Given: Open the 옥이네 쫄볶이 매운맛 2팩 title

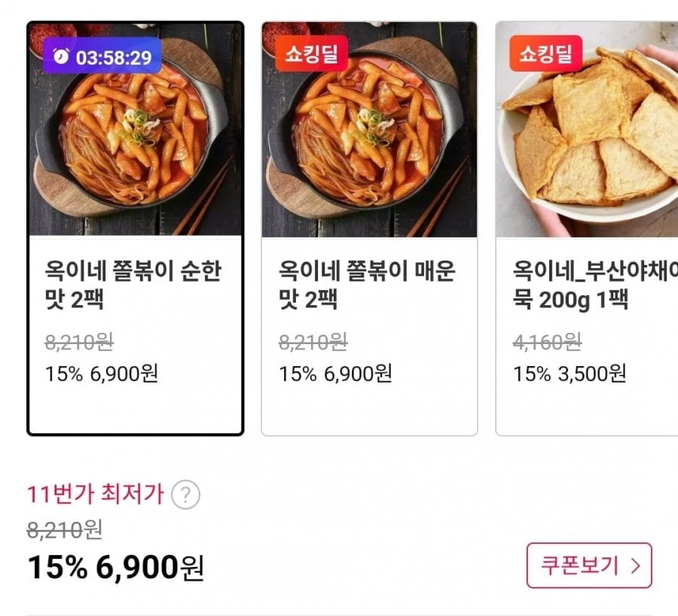Looking at the screenshot, I should [x=367, y=285].
